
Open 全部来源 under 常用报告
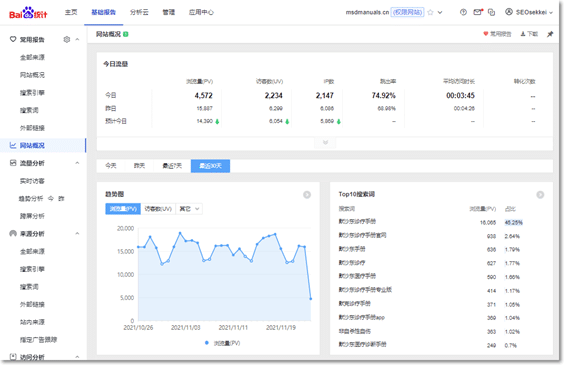click(32, 58)
